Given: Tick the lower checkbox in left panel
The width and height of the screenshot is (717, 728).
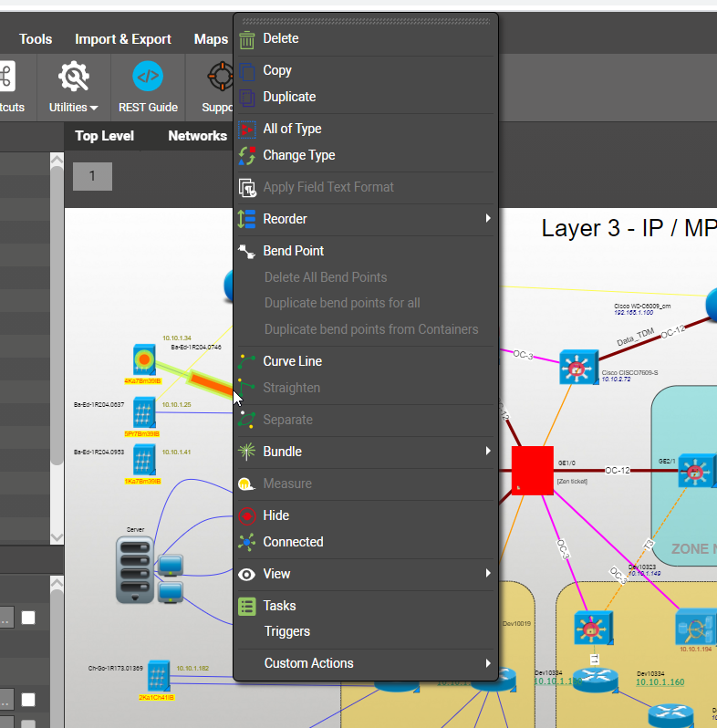Looking at the screenshot, I should 28,700.
